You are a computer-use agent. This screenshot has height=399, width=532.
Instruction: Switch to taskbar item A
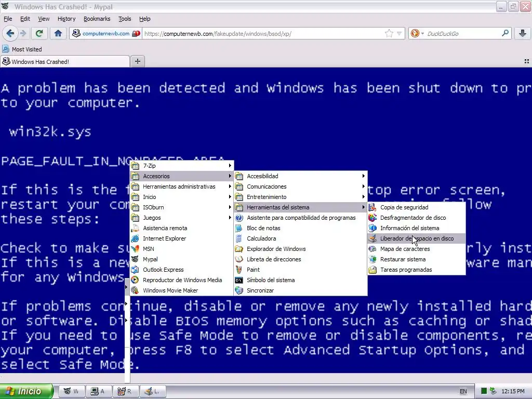pyautogui.click(x=98, y=391)
